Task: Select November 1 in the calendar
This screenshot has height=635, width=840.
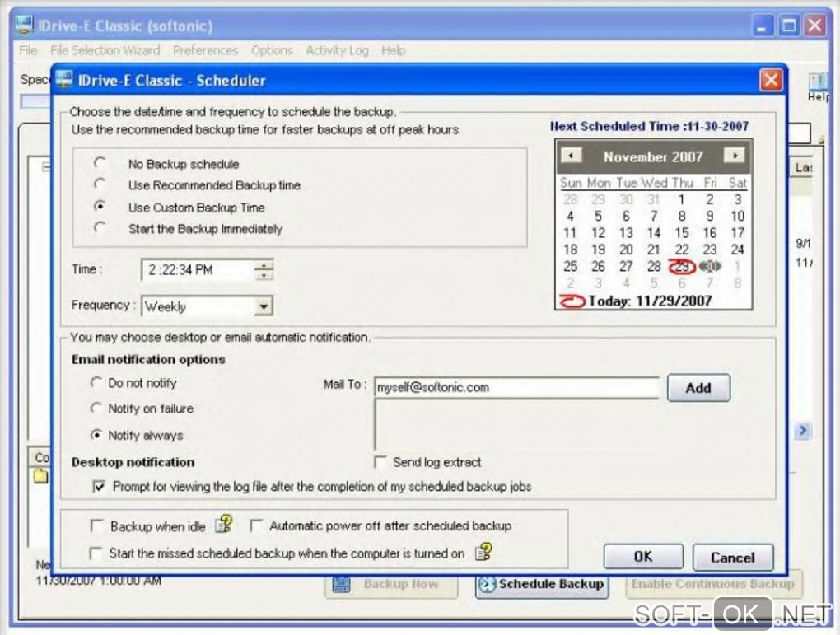Action: click(x=681, y=200)
